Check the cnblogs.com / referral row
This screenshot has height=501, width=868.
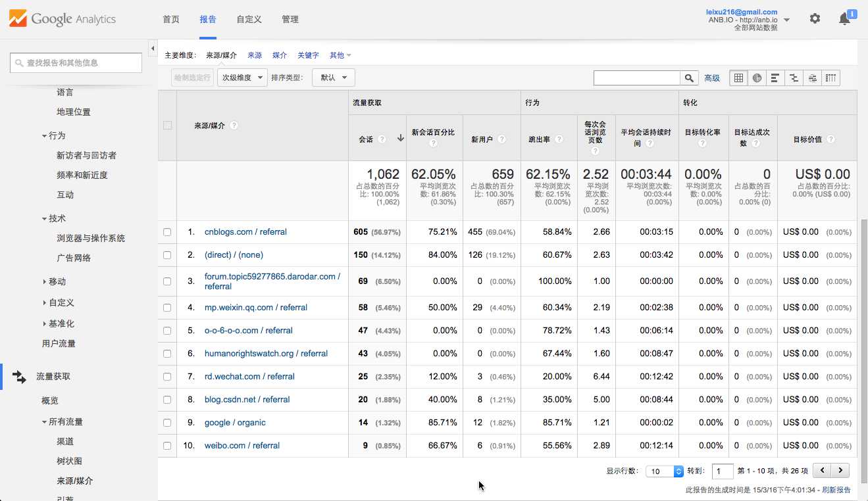(167, 232)
